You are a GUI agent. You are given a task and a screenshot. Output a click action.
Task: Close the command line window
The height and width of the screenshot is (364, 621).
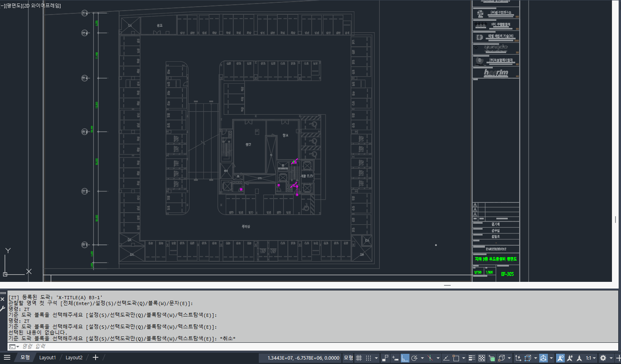click(3, 300)
